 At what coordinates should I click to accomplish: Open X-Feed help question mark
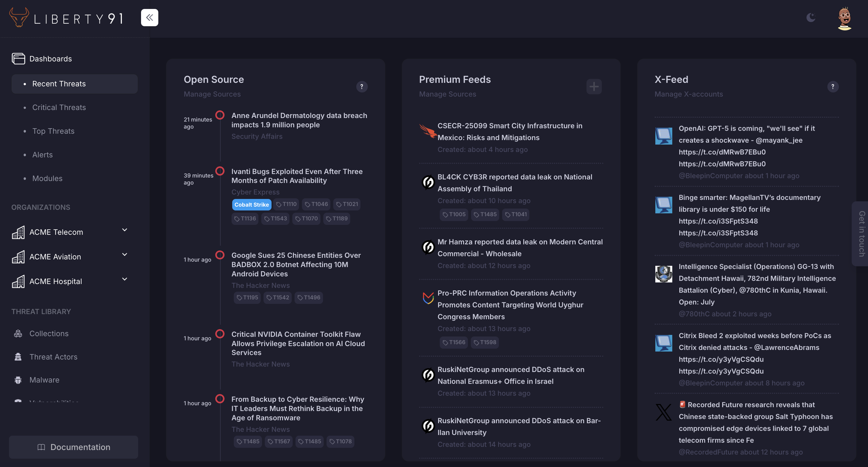pos(832,87)
